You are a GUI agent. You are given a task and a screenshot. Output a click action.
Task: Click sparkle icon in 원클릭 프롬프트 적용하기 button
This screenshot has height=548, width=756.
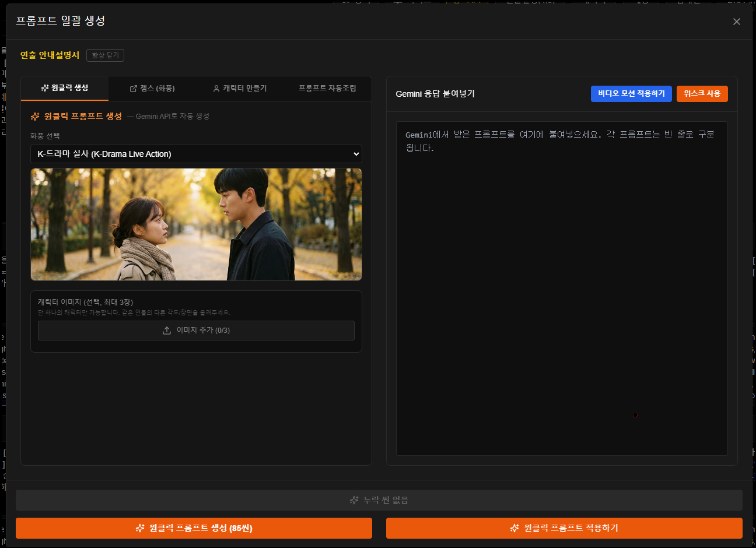click(514, 528)
